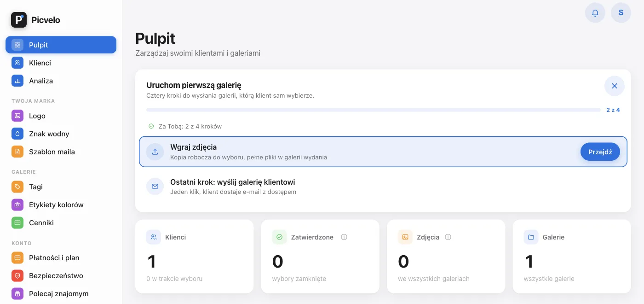644x304 pixels.
Task: Open Cenniki in the sidebar
Action: (61, 222)
